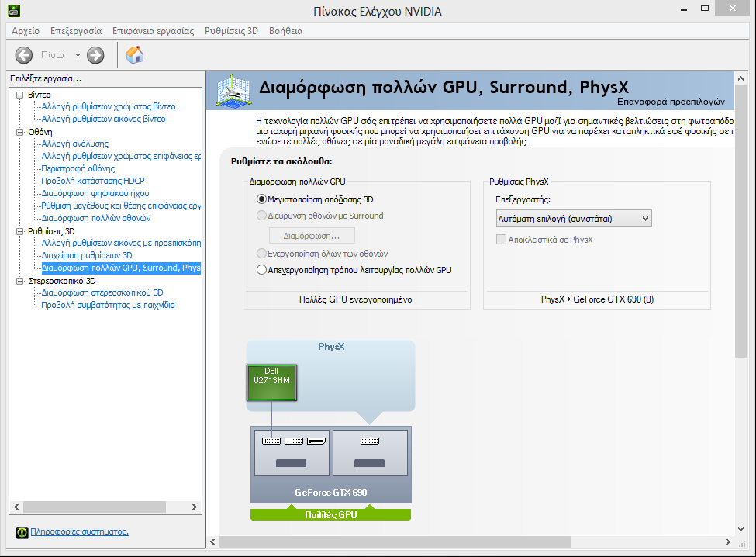Open Ρύθμιση μεγέθους και θέσης επιφάνειας
756x557 pixels.
pos(121,206)
